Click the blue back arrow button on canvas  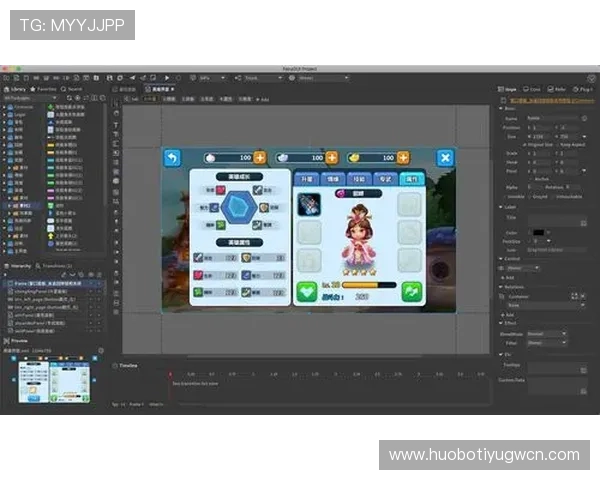click(x=172, y=158)
